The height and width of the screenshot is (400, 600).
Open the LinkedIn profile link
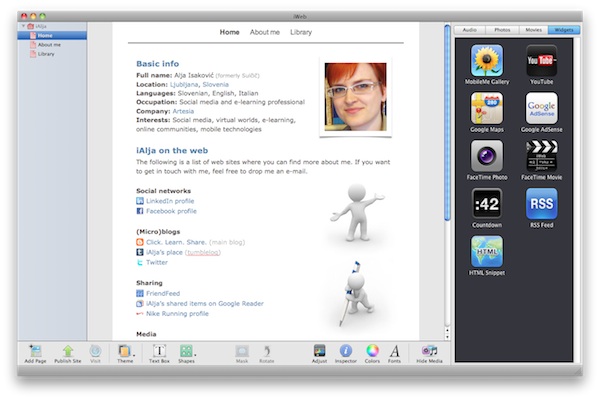click(170, 201)
